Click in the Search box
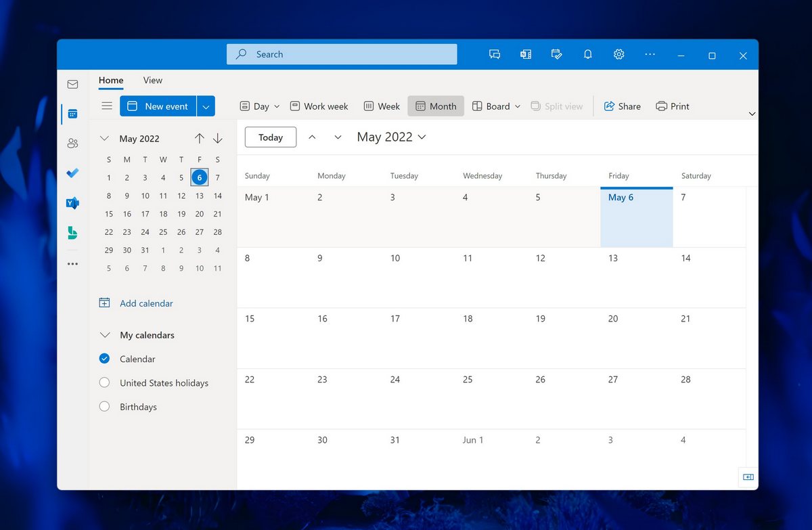This screenshot has height=530, width=812. [x=342, y=55]
